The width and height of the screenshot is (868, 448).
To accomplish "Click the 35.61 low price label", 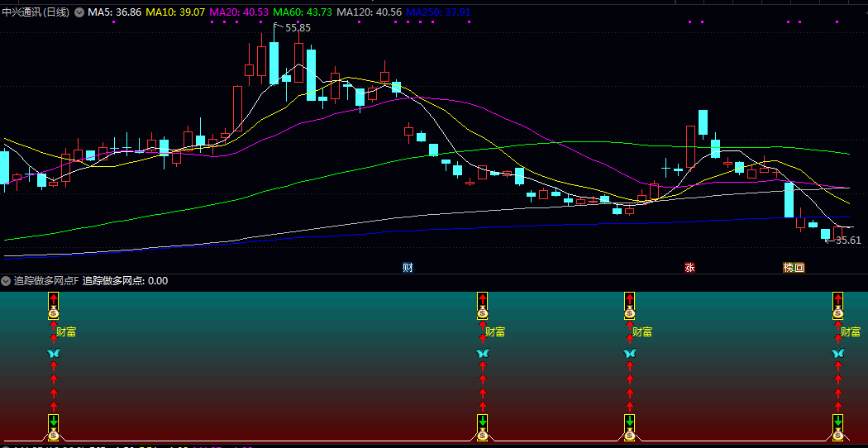I will click(x=848, y=241).
